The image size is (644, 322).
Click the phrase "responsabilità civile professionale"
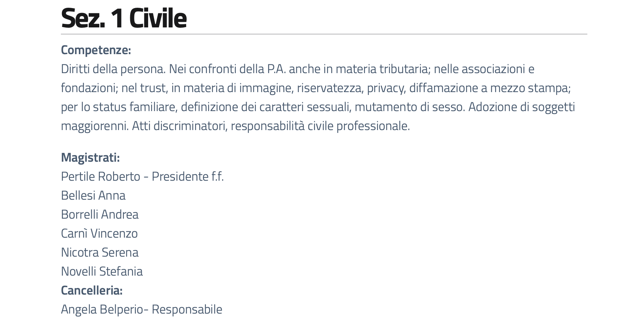(x=320, y=126)
